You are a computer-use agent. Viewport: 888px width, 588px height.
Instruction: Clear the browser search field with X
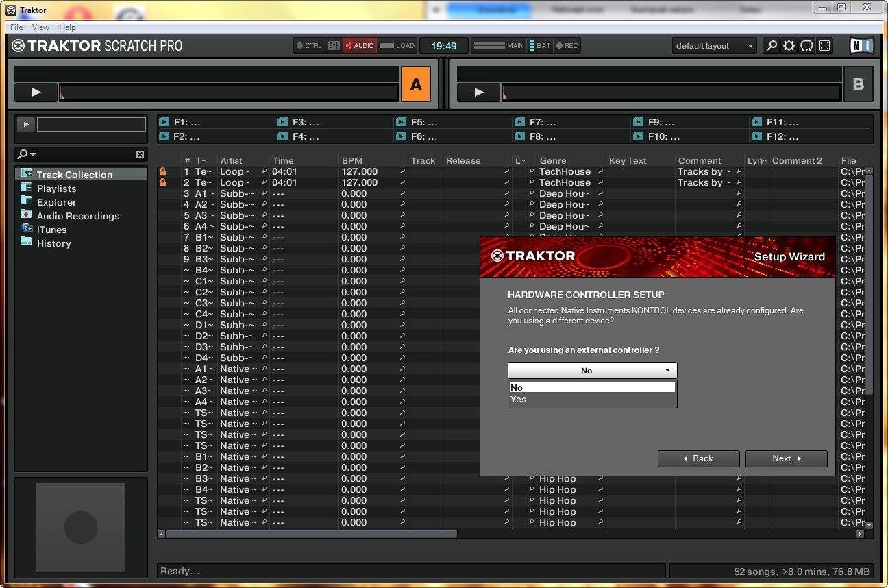pyautogui.click(x=140, y=155)
